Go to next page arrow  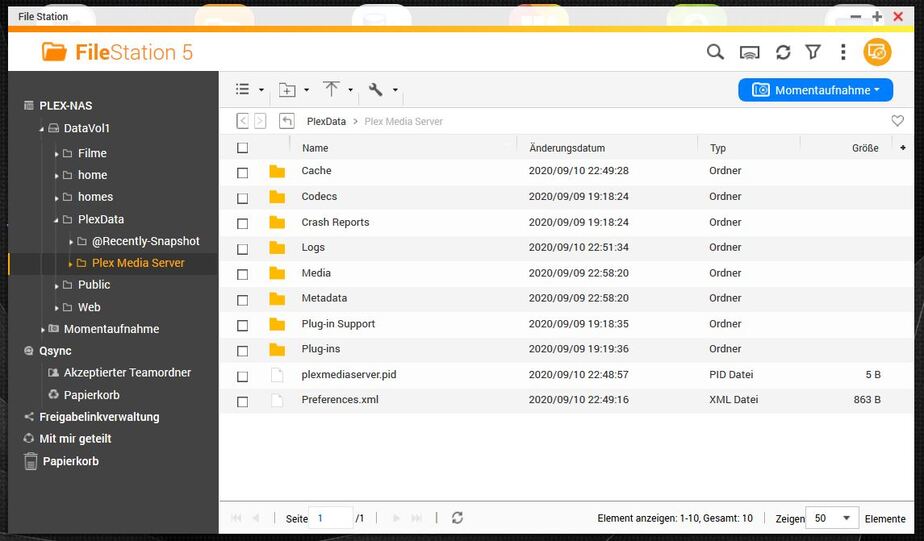tap(396, 518)
